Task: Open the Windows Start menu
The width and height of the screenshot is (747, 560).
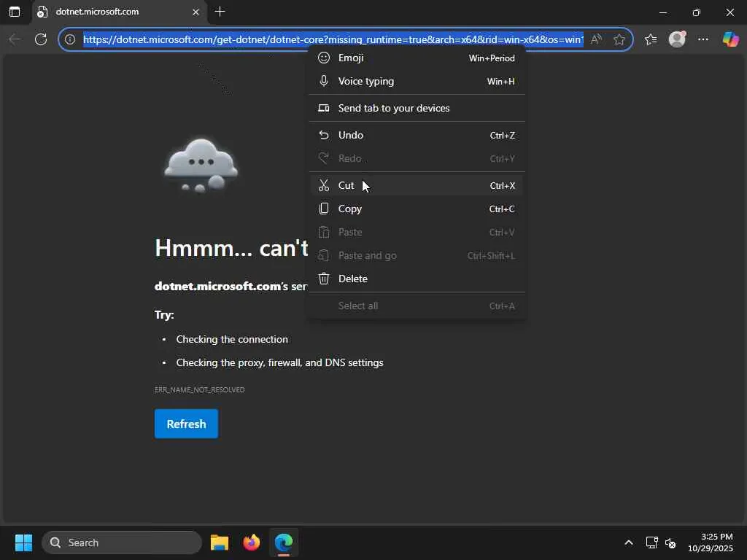Action: click(x=23, y=542)
